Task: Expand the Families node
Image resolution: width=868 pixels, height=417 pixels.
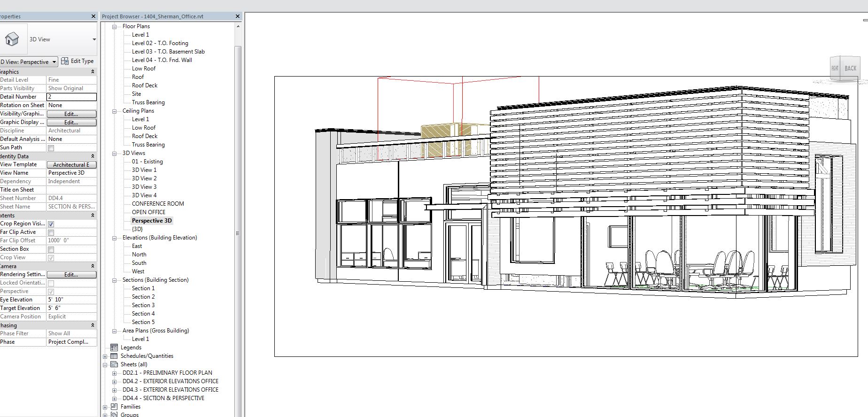Action: click(105, 407)
